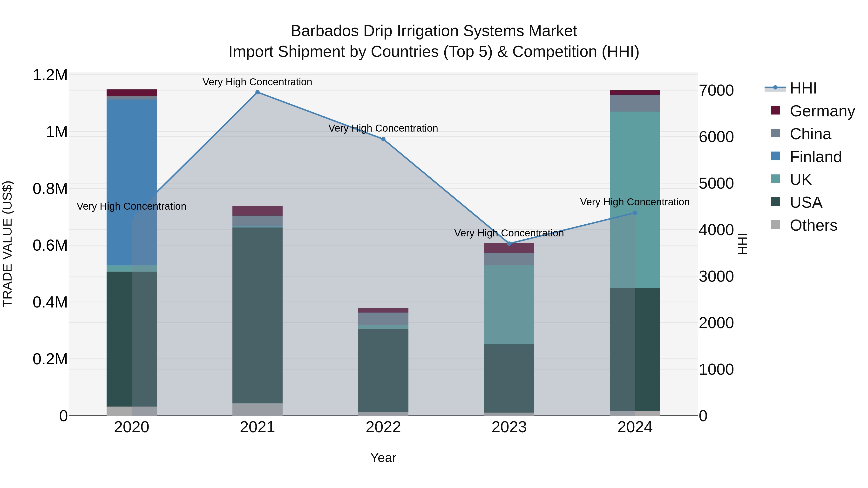Click the 2020 x-axis label

pos(132,427)
